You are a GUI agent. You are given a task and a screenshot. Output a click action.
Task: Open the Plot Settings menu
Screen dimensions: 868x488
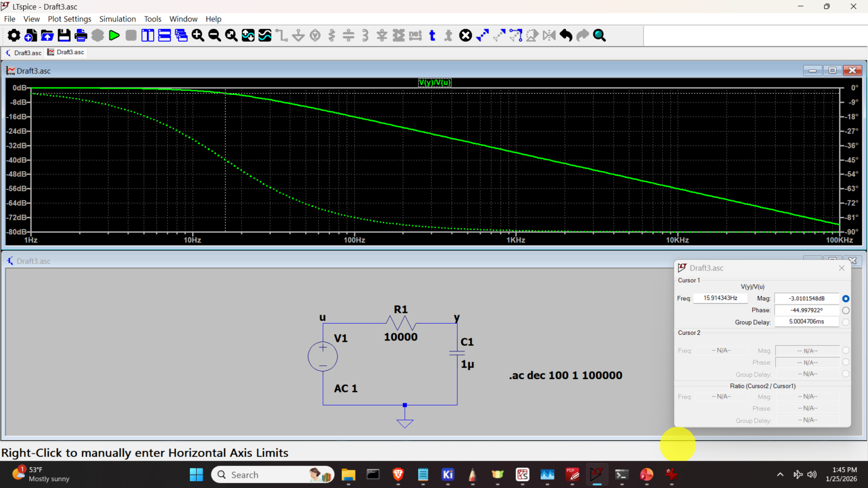[69, 19]
